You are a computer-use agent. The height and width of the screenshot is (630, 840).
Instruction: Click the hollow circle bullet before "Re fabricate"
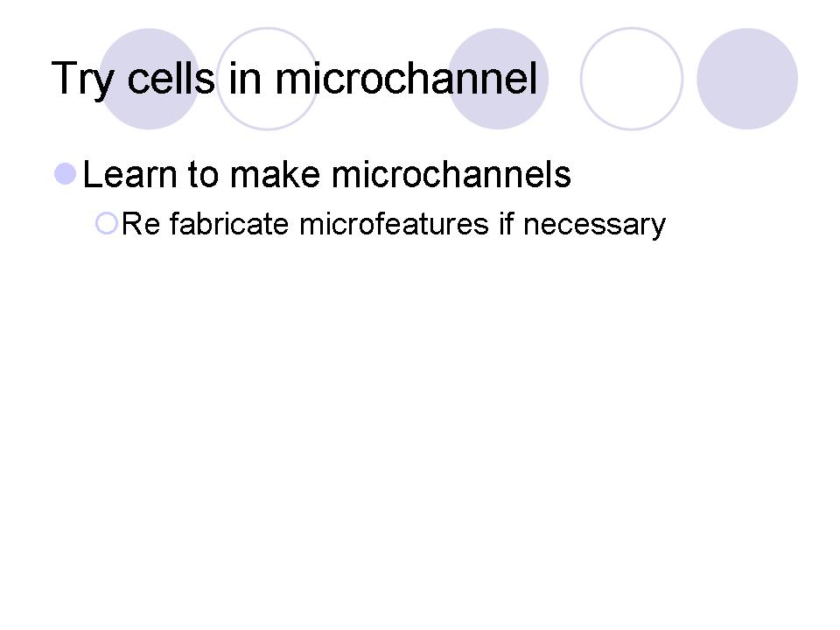coord(106,224)
